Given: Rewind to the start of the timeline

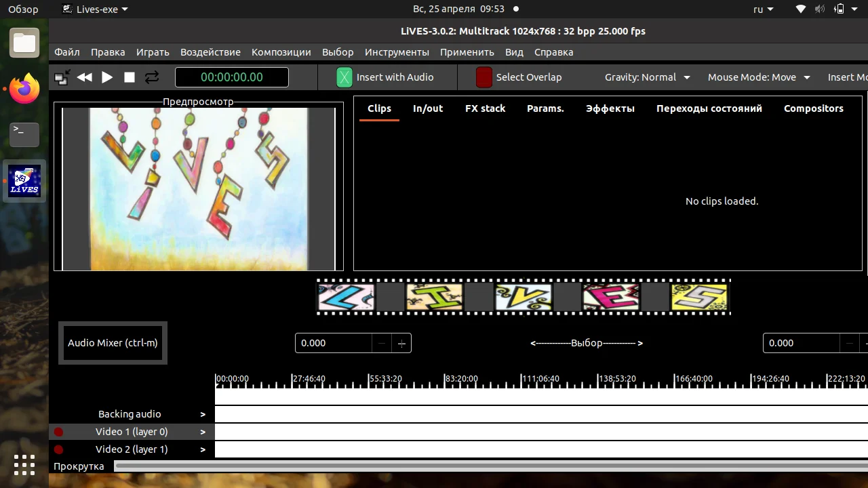Looking at the screenshot, I should [84, 77].
